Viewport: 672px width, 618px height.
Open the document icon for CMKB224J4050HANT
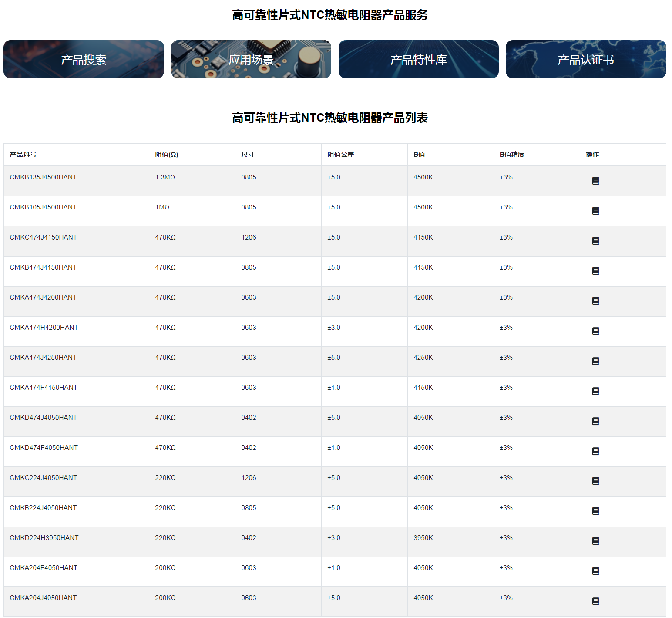pyautogui.click(x=596, y=511)
